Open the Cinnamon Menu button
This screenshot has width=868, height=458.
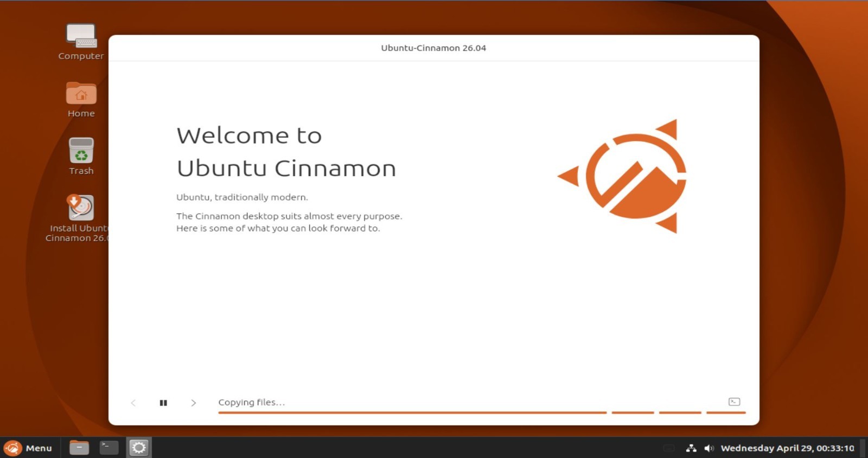28,448
